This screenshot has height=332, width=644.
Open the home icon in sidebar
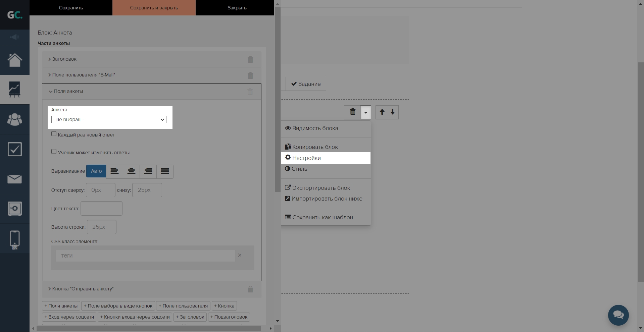(15, 60)
